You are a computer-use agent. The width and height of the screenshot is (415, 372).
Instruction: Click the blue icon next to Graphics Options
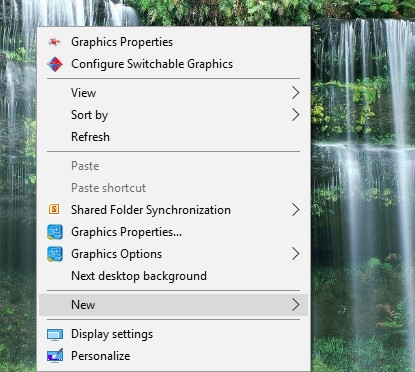pos(55,254)
